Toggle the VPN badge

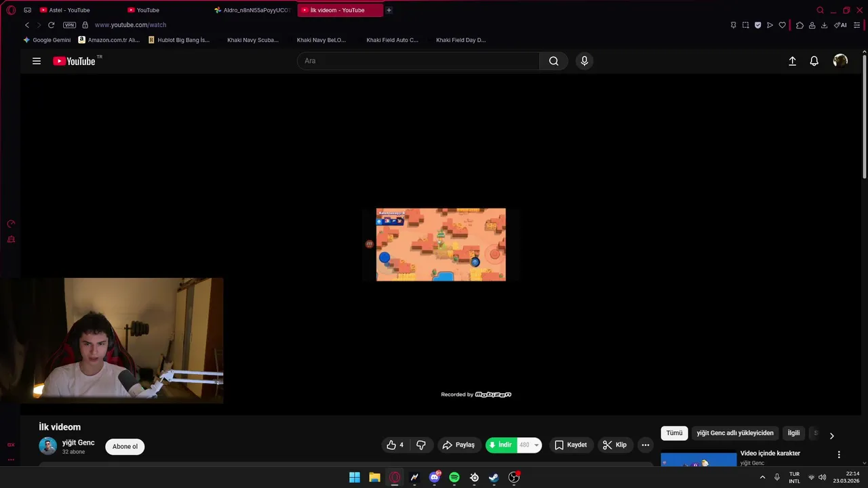coord(69,25)
